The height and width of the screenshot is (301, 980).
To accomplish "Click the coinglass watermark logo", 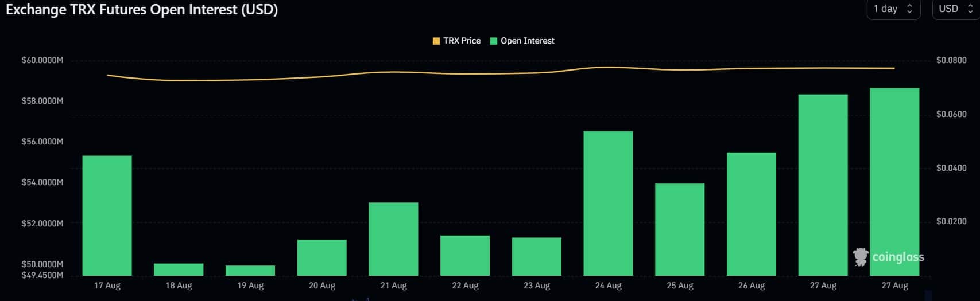I will pos(889,257).
